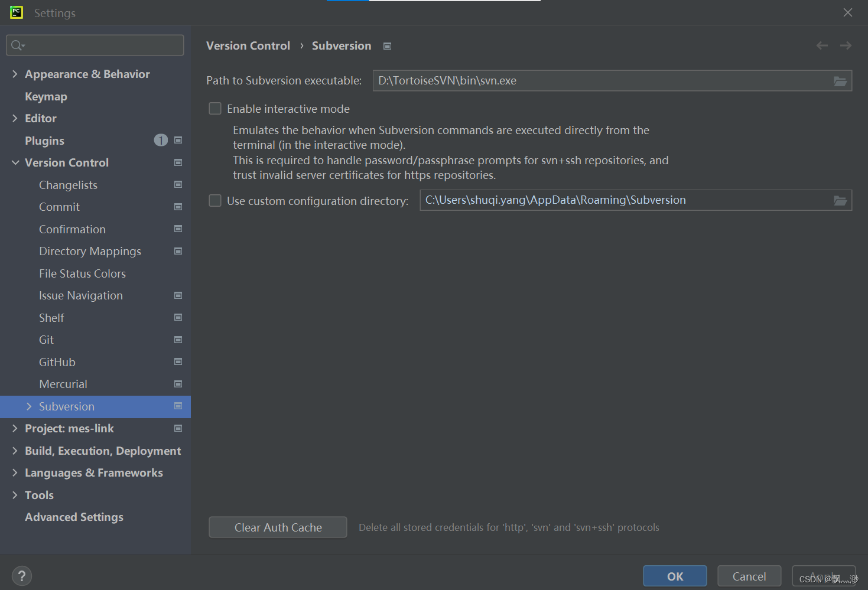Expand the Tools section

pyautogui.click(x=15, y=495)
